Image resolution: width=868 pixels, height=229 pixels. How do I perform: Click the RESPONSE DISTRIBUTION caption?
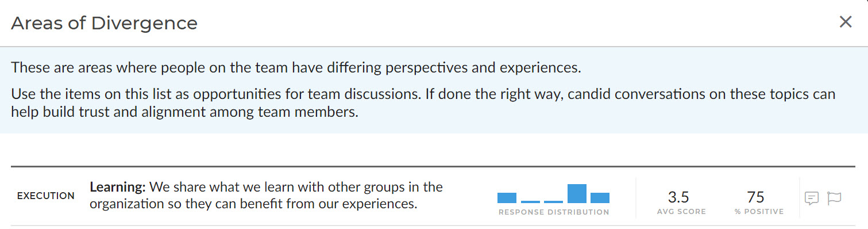(x=554, y=212)
